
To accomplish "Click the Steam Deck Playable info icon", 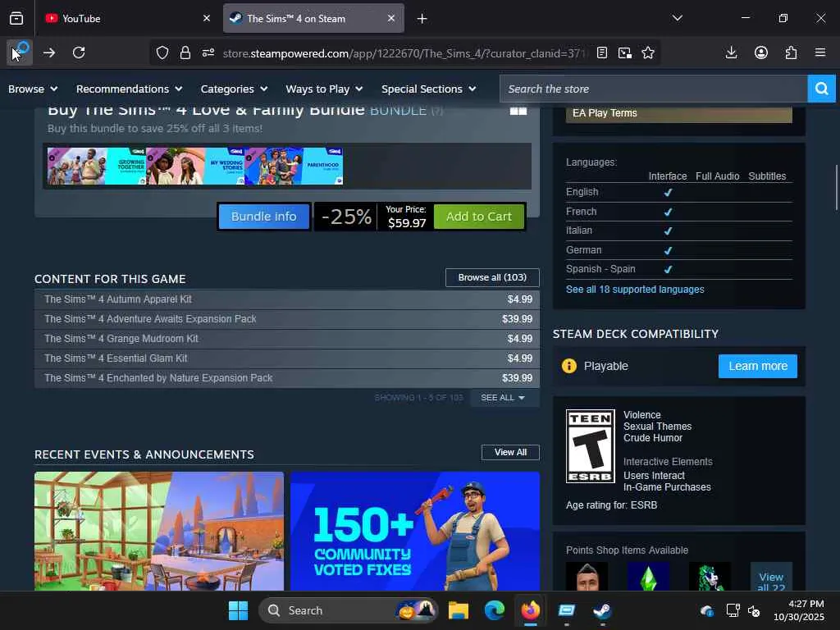I will click(569, 366).
